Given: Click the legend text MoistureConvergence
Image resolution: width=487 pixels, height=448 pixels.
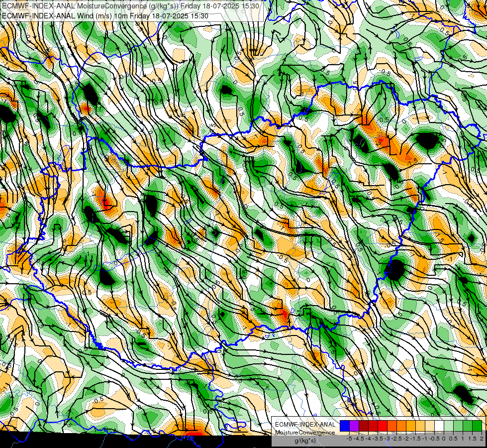Looking at the screenshot, I should click(x=305, y=433).
